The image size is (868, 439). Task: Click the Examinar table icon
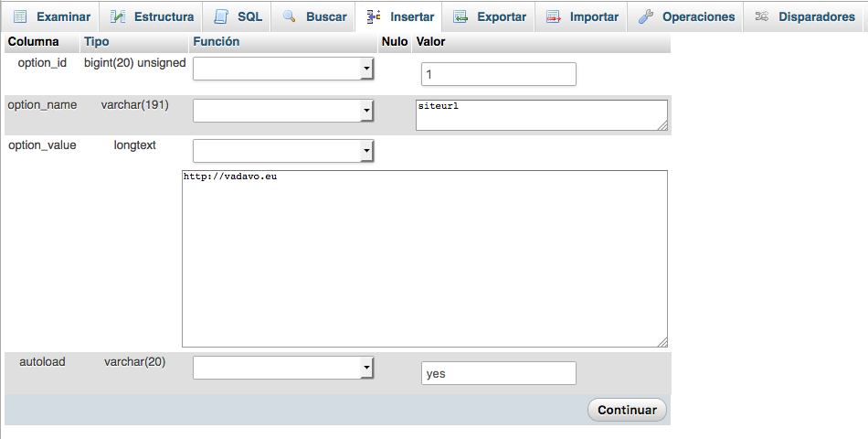(20, 16)
